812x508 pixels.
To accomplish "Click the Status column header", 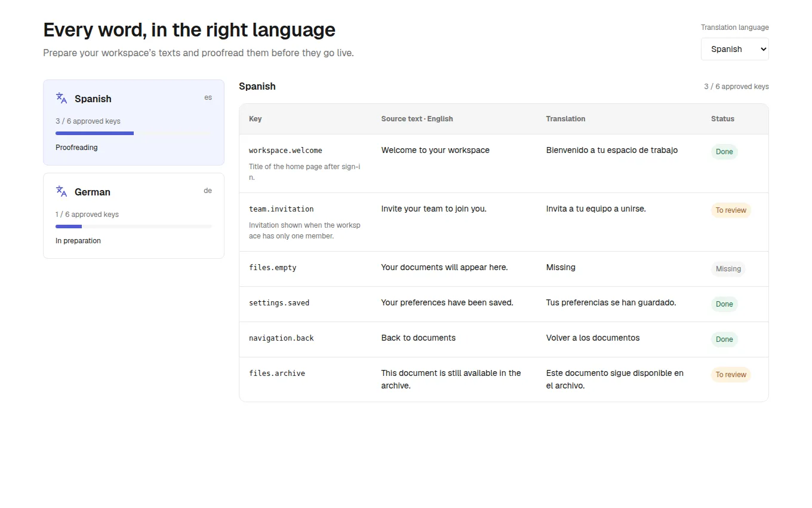I will pos(722,119).
